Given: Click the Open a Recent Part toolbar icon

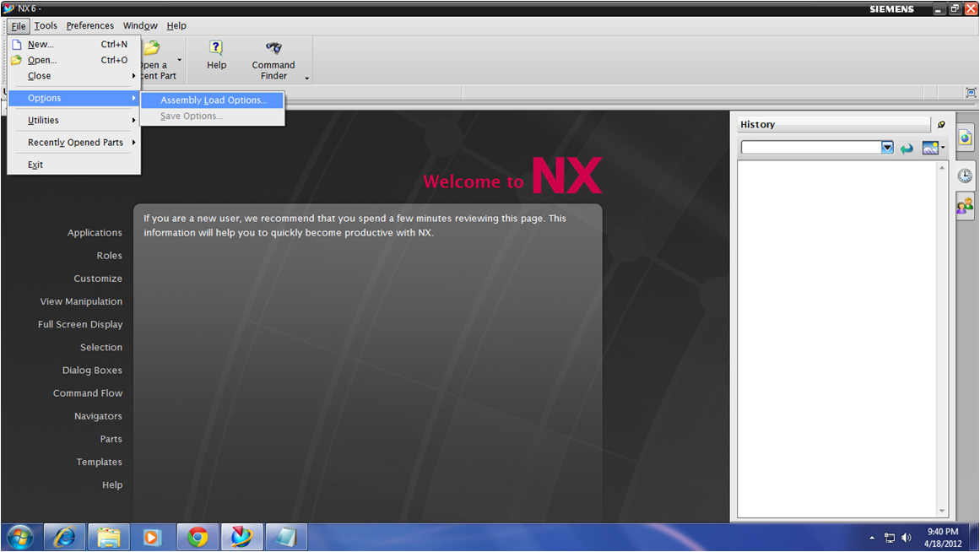Looking at the screenshot, I should pos(152,48).
